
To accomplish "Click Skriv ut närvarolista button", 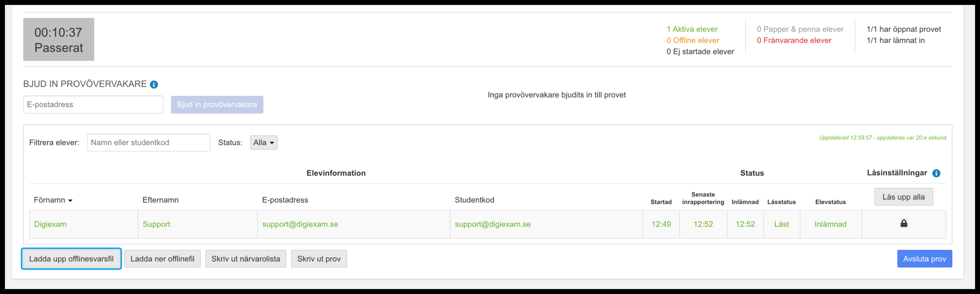I will (x=246, y=259).
